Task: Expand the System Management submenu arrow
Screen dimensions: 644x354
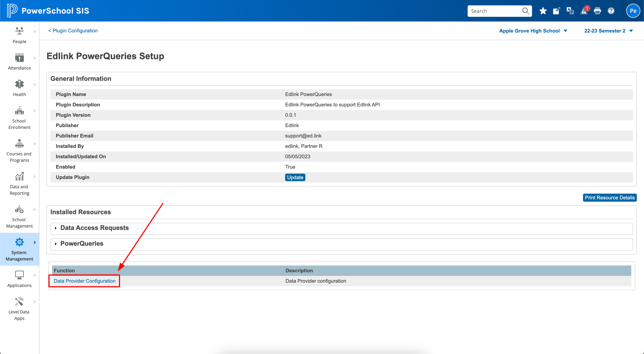Action: 35,242
